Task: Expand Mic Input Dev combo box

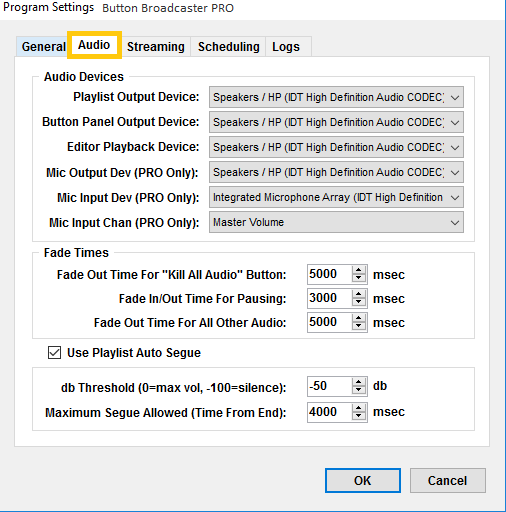Action: coord(336,197)
